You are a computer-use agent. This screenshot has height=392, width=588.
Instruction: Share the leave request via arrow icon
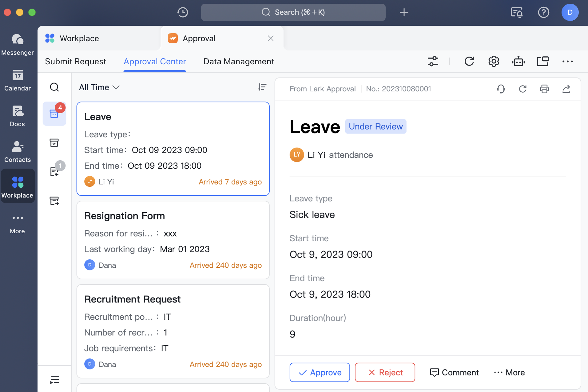[566, 89]
